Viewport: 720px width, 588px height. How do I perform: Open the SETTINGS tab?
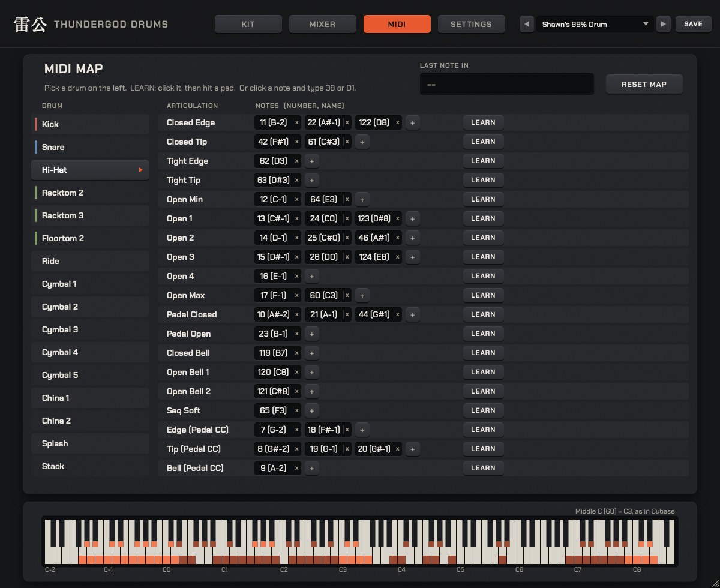472,24
